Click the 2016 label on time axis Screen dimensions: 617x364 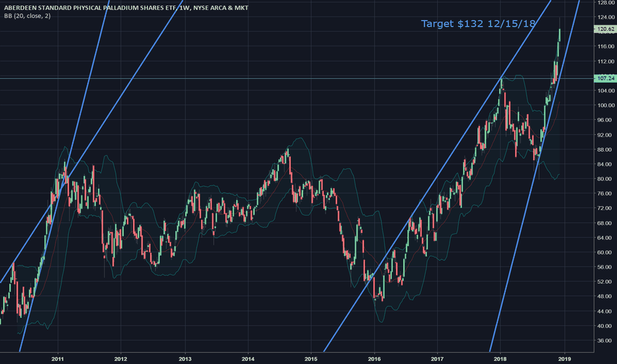click(x=374, y=359)
